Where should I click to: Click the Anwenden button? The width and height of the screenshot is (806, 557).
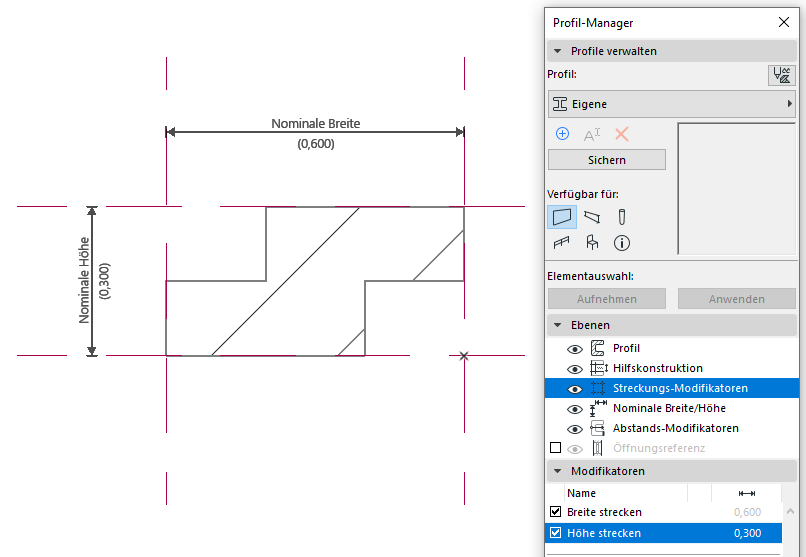737,299
